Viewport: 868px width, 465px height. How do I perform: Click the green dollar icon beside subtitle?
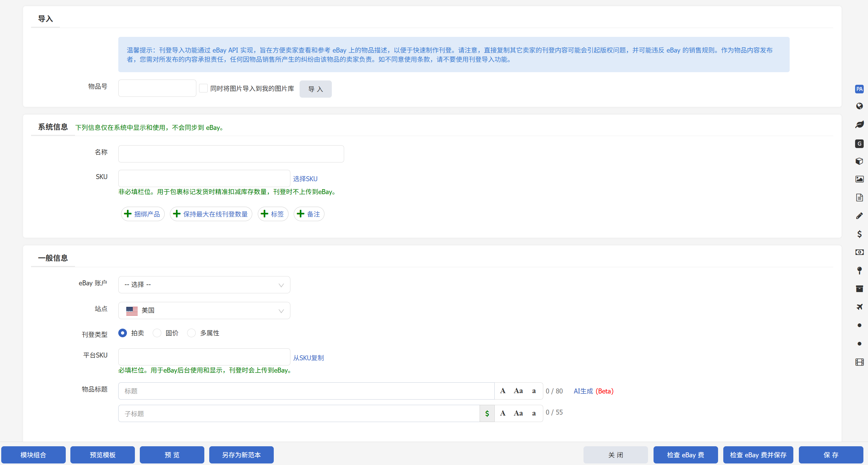[x=487, y=413]
